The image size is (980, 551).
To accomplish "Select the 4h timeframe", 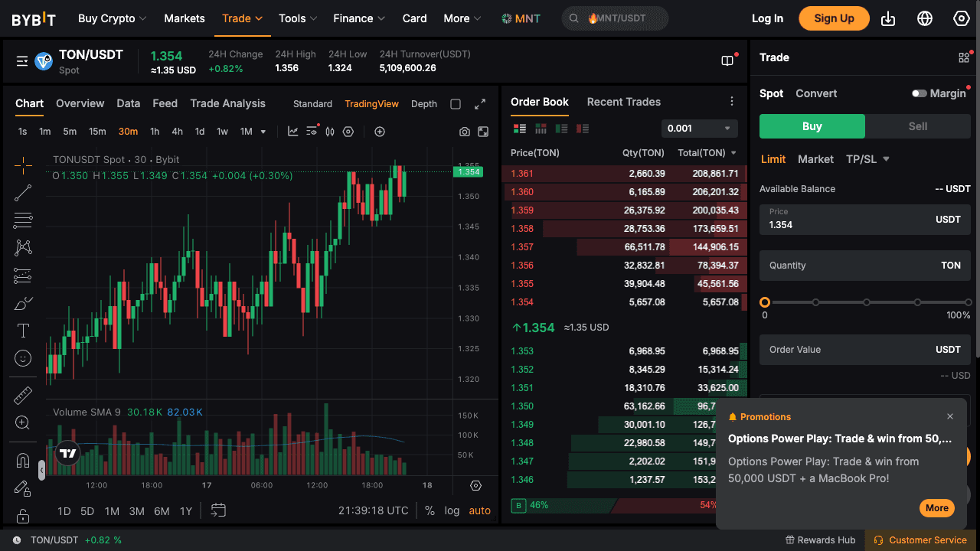I will point(177,132).
